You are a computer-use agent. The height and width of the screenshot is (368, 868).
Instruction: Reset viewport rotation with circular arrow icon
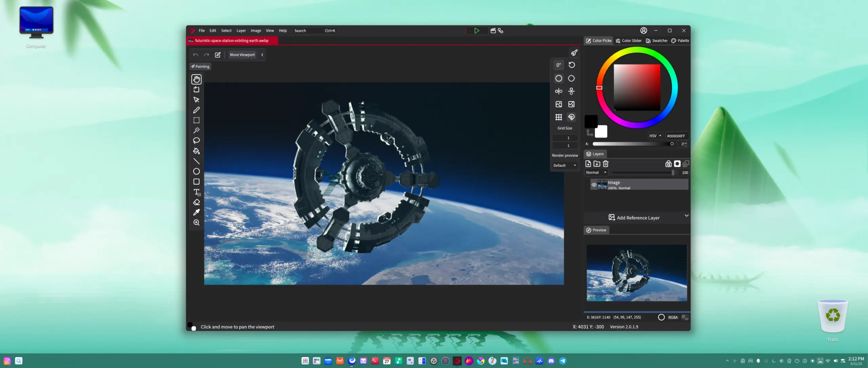click(x=572, y=65)
